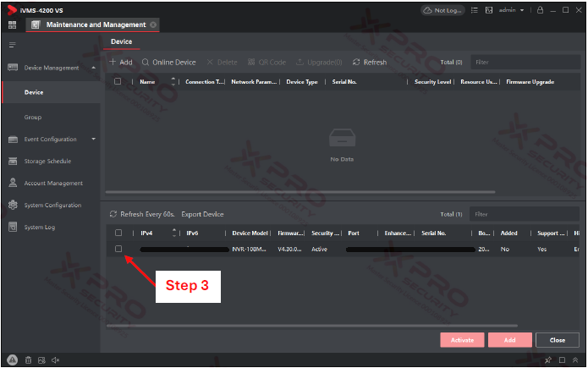The height and width of the screenshot is (368, 588).
Task: Expand the status bar with double chevron
Action: [x=575, y=360]
